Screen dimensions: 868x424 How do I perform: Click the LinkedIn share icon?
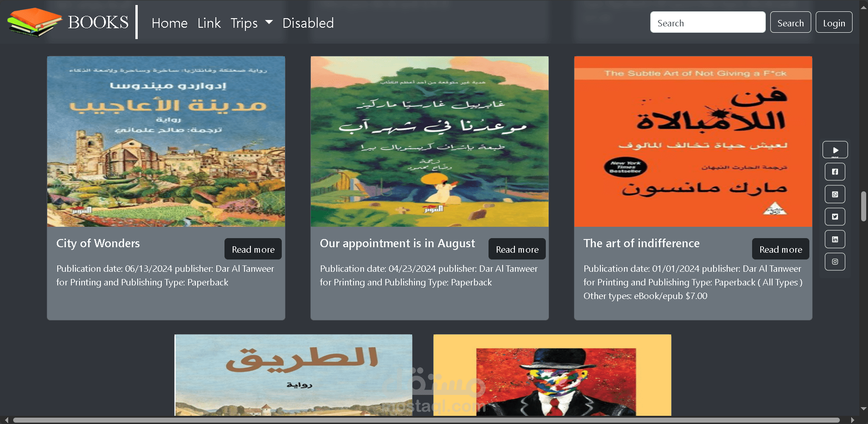pos(835,239)
